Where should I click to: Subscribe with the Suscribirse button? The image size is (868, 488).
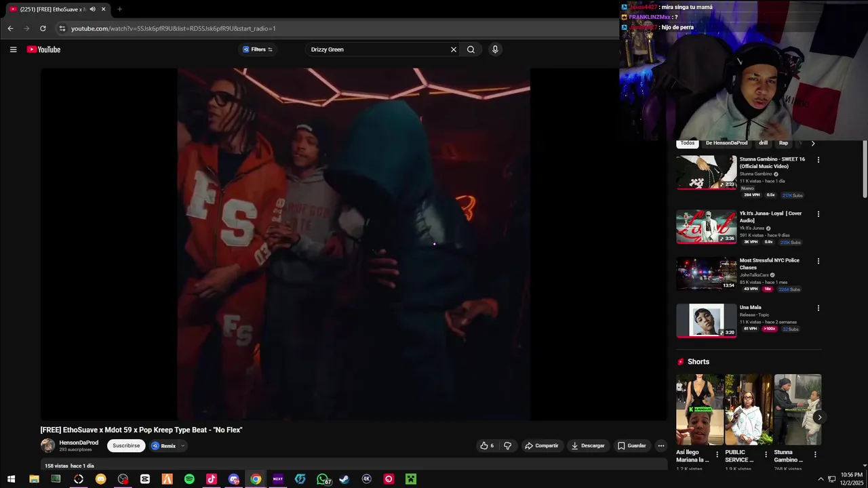(x=126, y=446)
